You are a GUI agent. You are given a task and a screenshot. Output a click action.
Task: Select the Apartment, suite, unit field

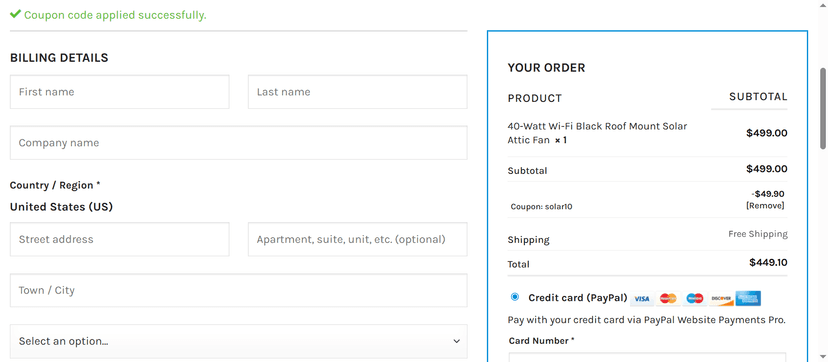[357, 239]
